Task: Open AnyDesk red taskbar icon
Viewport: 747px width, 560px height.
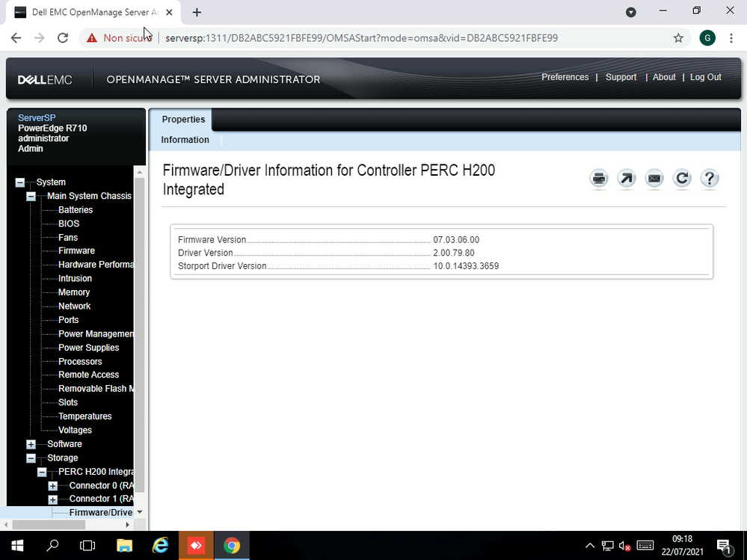Action: click(196, 546)
